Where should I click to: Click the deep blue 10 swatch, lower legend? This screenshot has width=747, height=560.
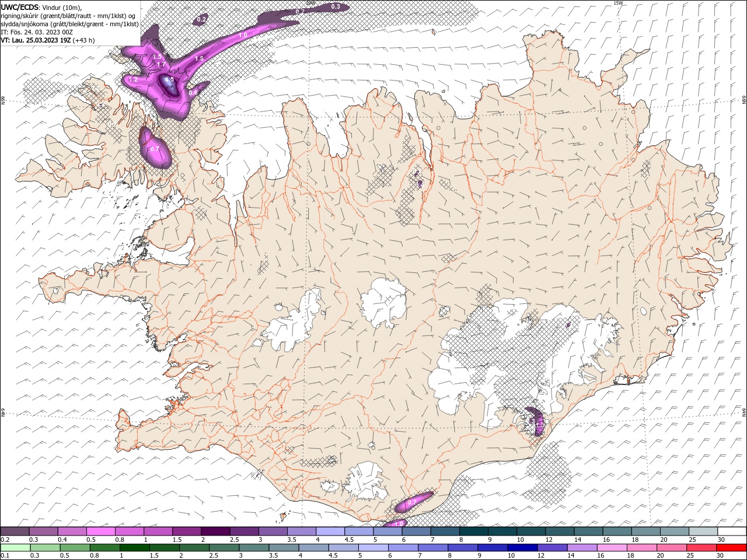point(522,548)
